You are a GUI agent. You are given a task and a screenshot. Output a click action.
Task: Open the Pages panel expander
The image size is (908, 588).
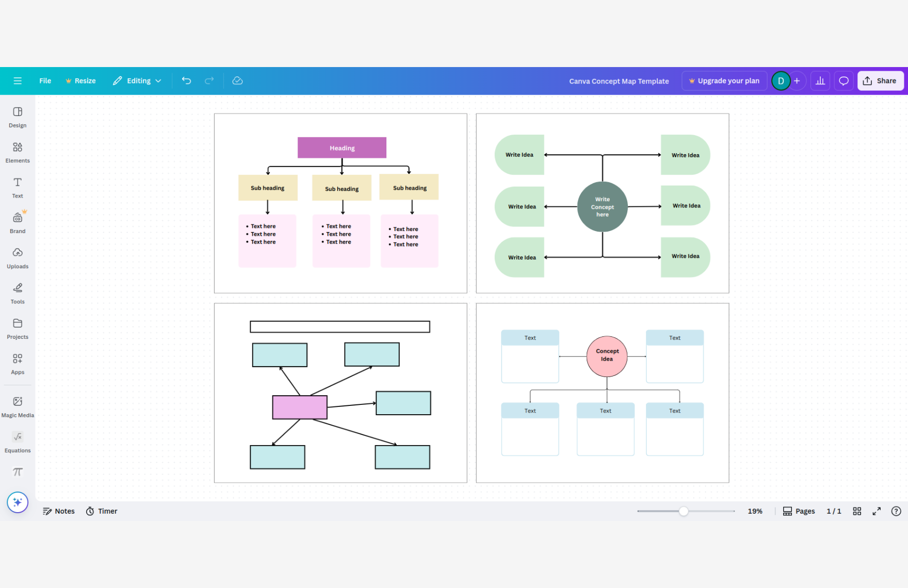(x=799, y=511)
